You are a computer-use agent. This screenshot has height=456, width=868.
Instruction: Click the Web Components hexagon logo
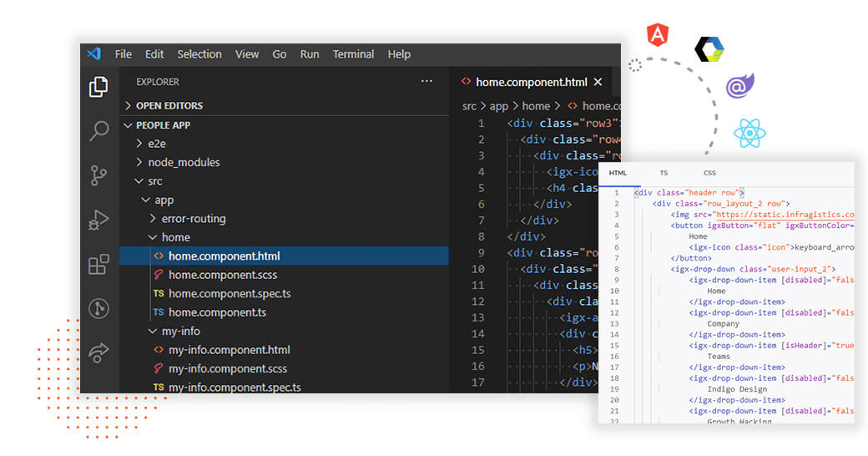709,48
